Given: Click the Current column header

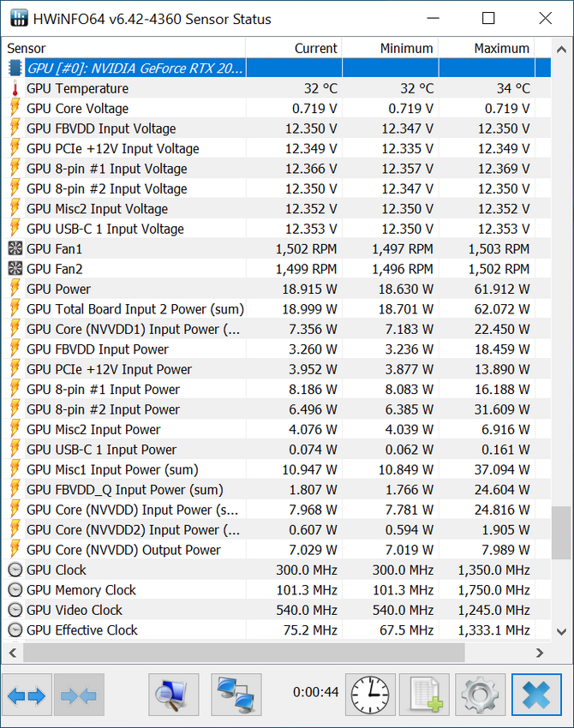Looking at the screenshot, I should 294,48.
